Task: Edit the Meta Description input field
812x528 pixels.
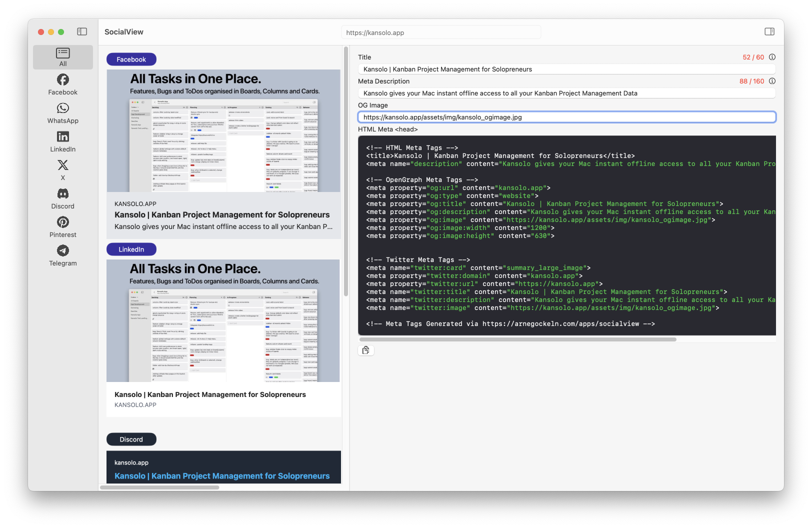Action: (x=567, y=93)
